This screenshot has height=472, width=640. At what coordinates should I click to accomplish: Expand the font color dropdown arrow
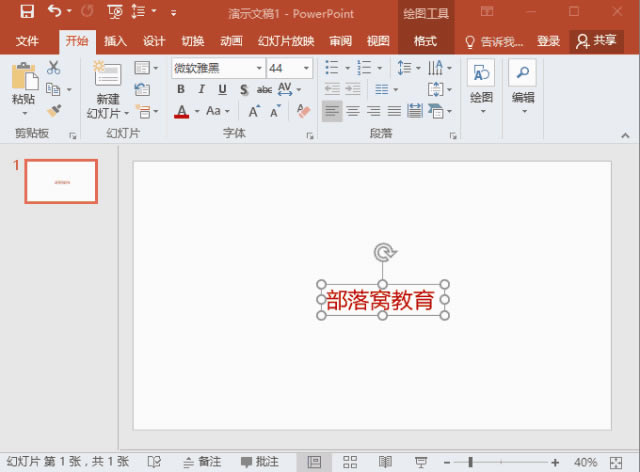[x=197, y=111]
